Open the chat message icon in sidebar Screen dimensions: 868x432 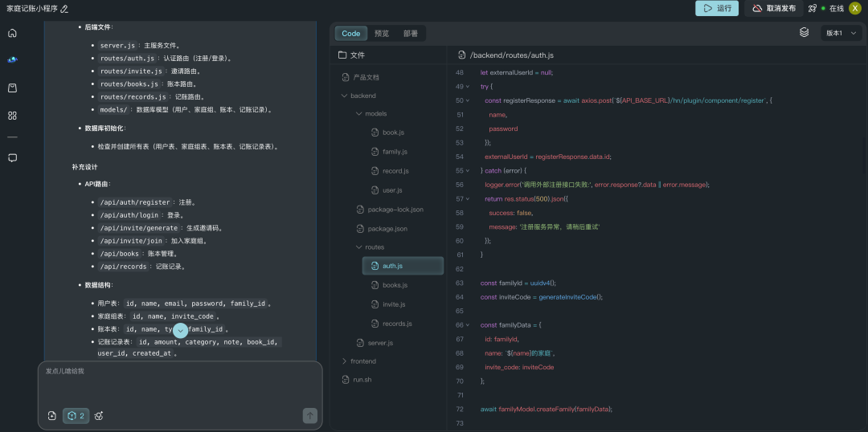coord(12,157)
